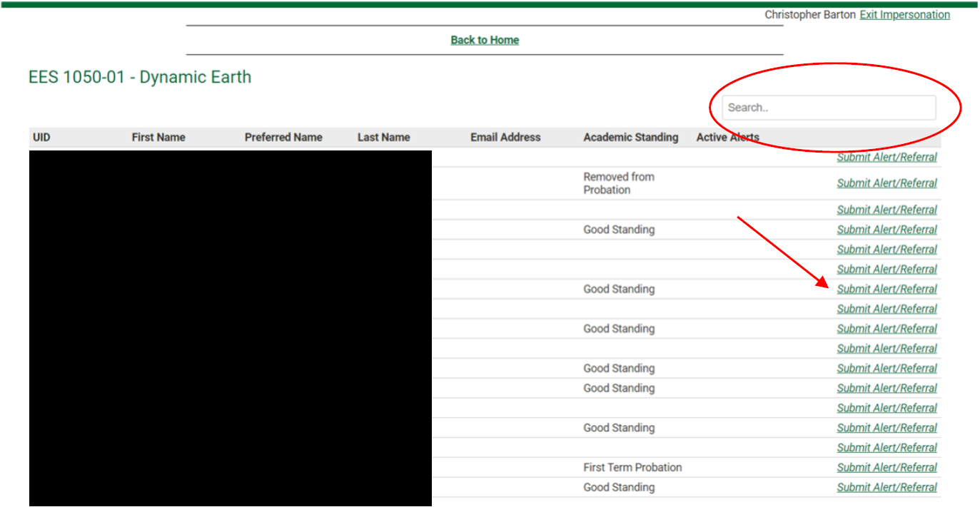Focus the Search input field

828,108
